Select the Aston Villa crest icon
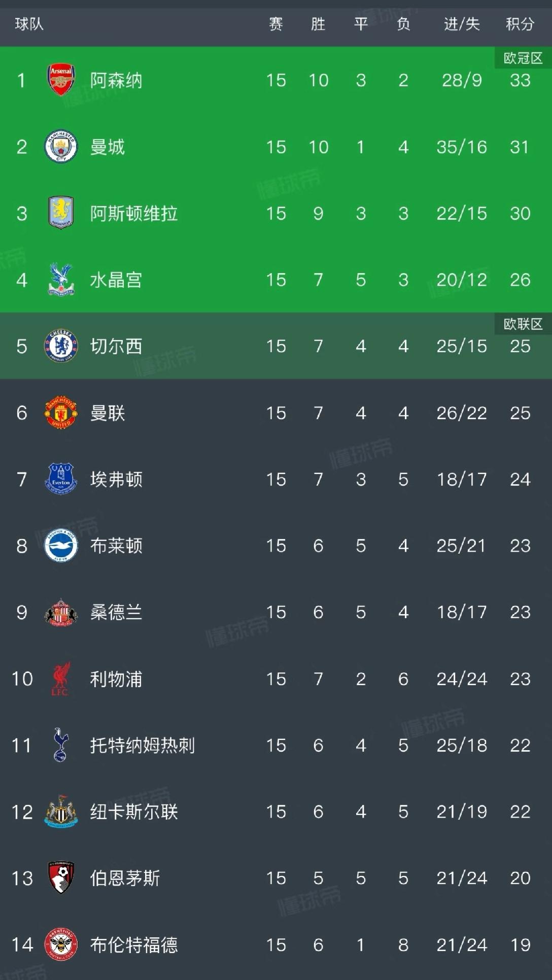 pyautogui.click(x=61, y=213)
